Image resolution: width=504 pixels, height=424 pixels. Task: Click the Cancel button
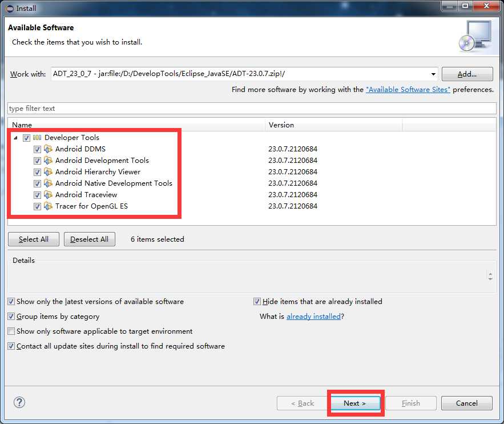pyautogui.click(x=467, y=403)
